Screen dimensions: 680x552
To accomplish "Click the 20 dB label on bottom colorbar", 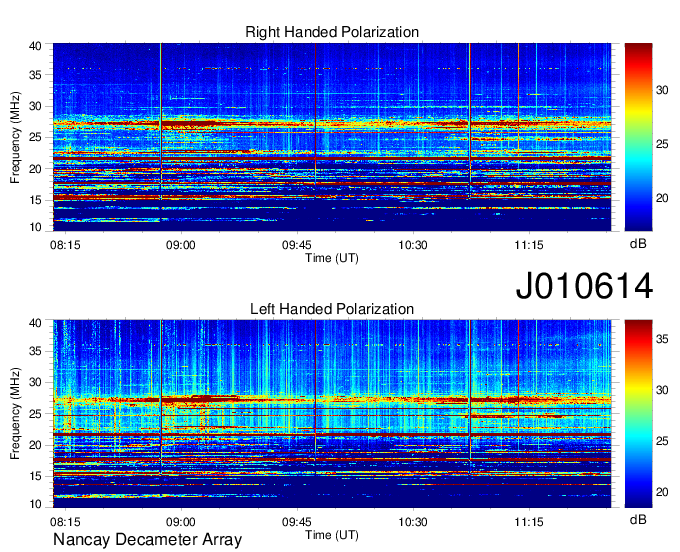I will click(662, 493).
